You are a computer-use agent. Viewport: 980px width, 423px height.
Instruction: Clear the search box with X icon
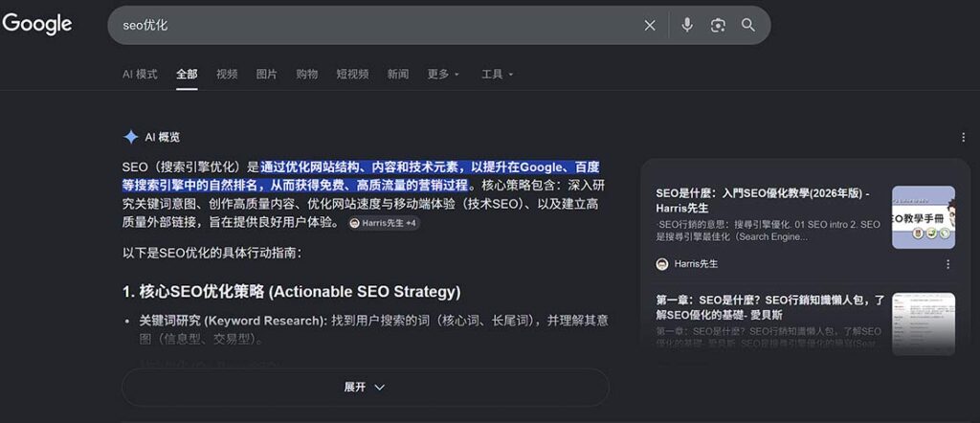click(x=650, y=25)
